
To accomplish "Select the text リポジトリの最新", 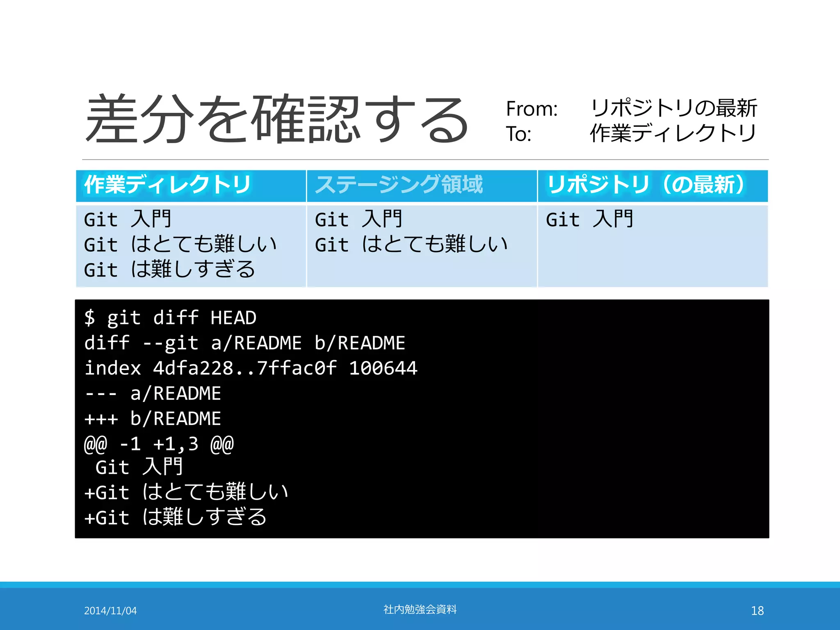I will pyautogui.click(x=673, y=108).
